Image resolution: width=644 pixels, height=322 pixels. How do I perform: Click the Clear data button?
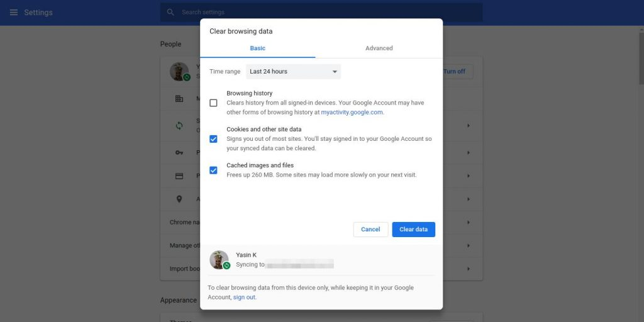click(x=414, y=230)
